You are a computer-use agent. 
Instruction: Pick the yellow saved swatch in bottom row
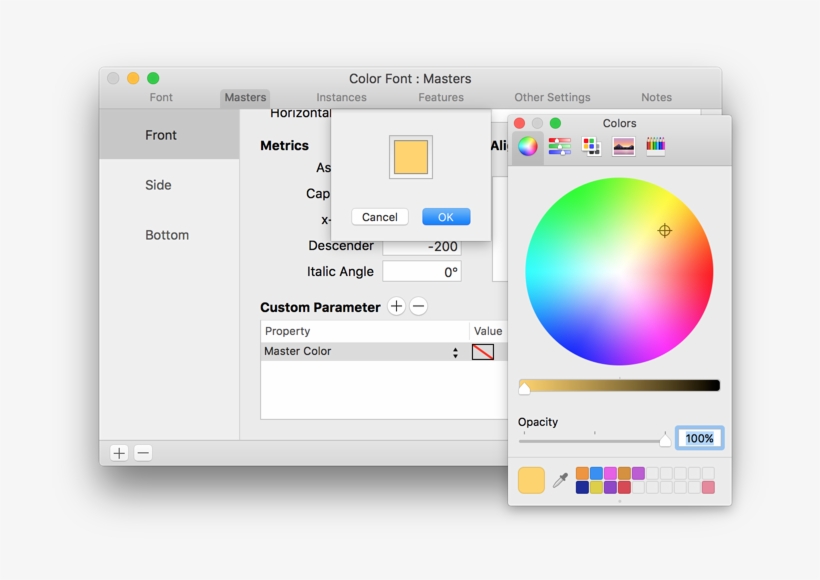tap(596, 487)
